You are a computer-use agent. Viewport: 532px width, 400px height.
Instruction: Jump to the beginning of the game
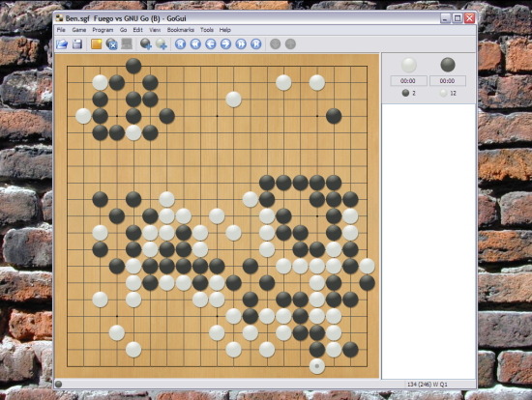coord(181,44)
